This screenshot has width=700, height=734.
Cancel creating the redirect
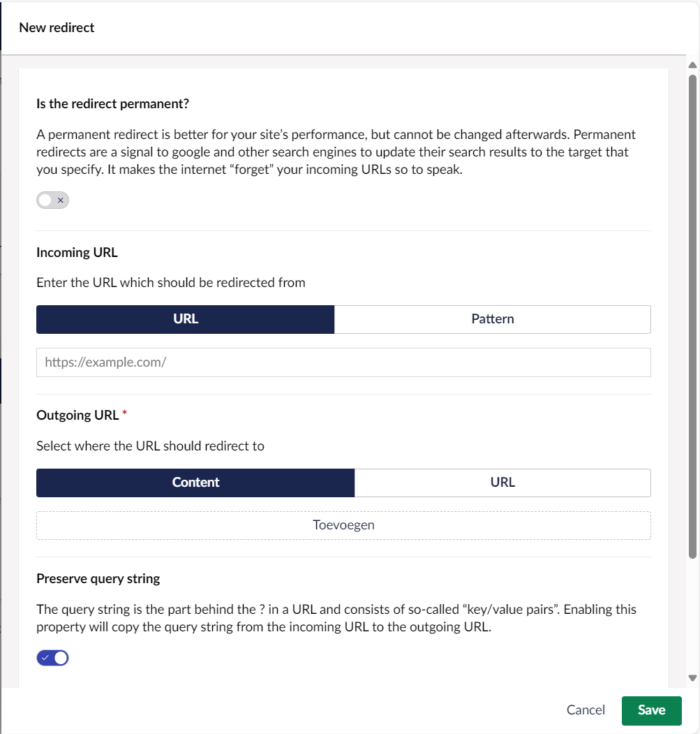click(585, 710)
